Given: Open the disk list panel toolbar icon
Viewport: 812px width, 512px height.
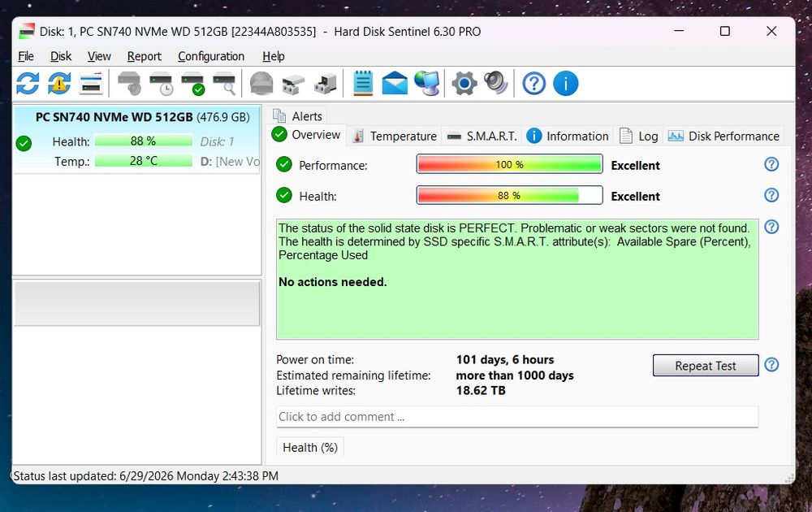Looking at the screenshot, I should pos(91,84).
